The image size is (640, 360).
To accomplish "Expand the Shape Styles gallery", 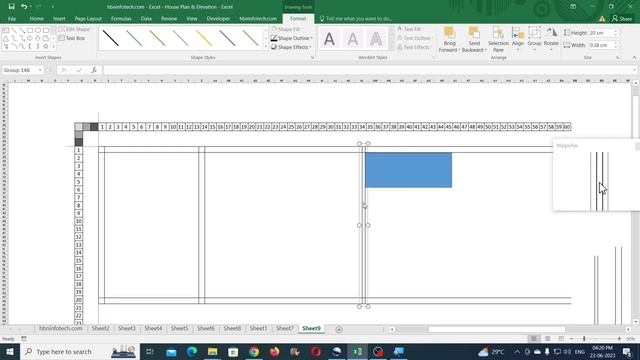I will click(x=266, y=47).
